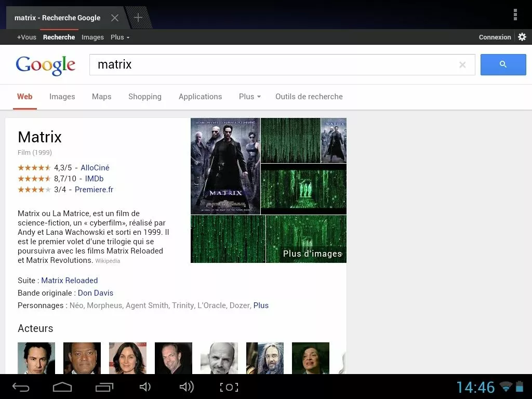Click the blue search magnifier button

[x=503, y=64]
